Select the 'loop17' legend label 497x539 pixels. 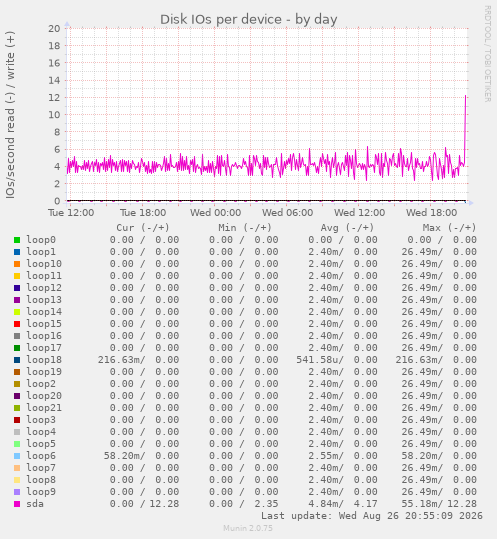[44, 348]
